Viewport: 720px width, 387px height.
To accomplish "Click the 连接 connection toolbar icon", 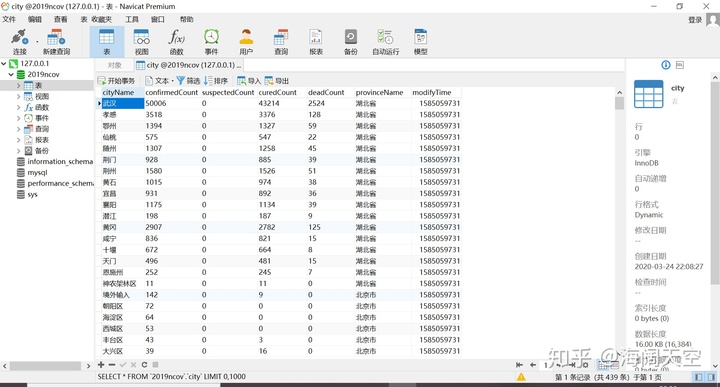I will pos(20,42).
